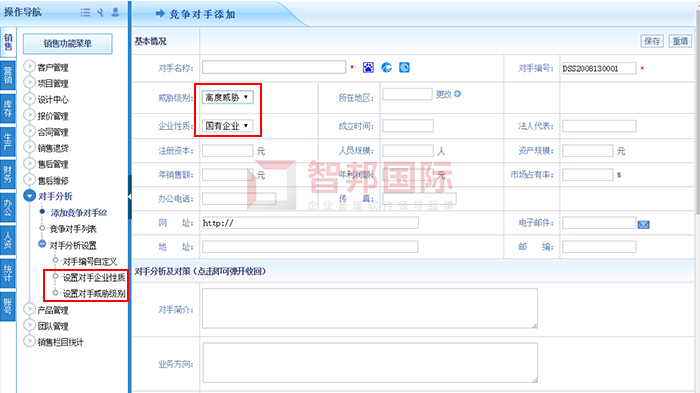Switch to the 财务 vertical tab
This screenshot has width=700, height=393.
coord(8,174)
